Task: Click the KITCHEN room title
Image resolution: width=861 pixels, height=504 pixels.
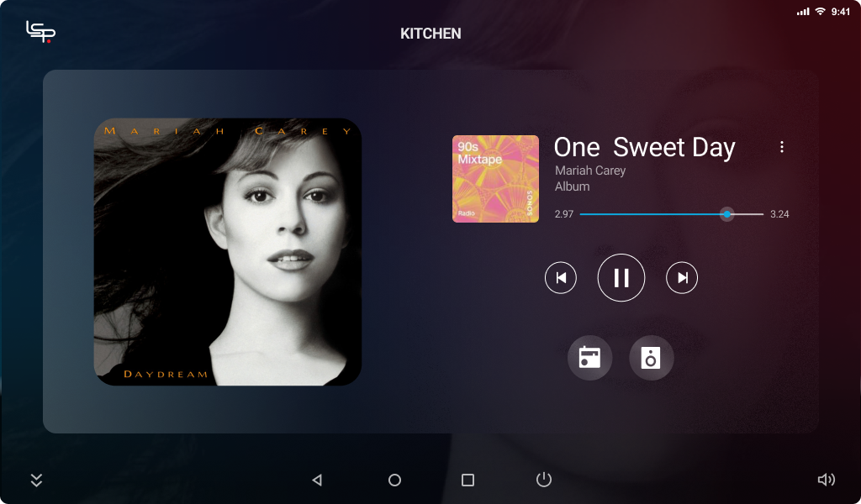Action: pyautogui.click(x=430, y=34)
